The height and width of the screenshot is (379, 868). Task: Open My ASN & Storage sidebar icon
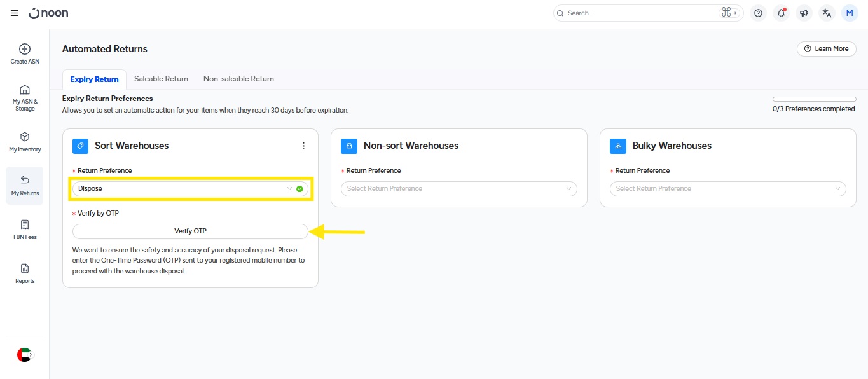25,90
